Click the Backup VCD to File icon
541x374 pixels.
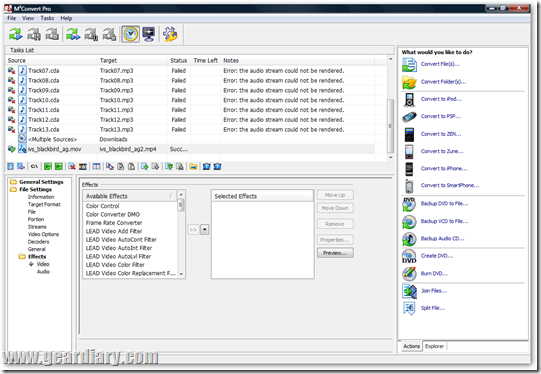click(409, 222)
